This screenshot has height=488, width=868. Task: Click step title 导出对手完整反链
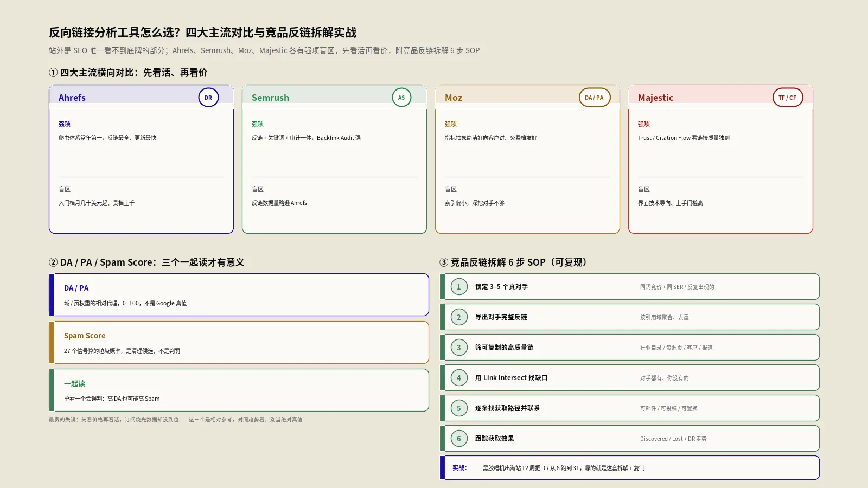(x=501, y=317)
